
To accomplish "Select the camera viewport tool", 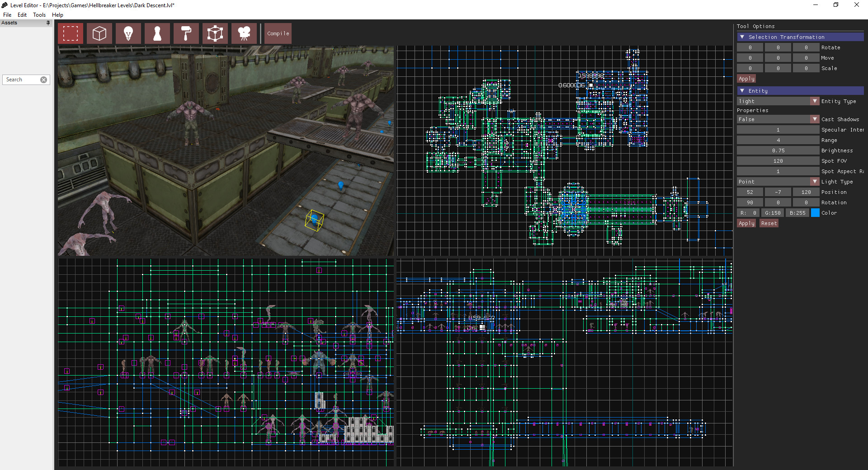I will coord(244,33).
